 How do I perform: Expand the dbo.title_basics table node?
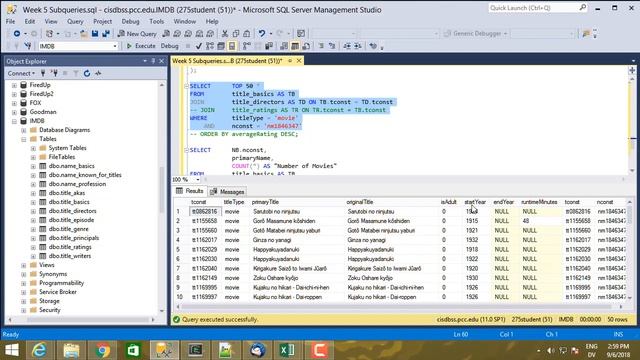[33, 202]
